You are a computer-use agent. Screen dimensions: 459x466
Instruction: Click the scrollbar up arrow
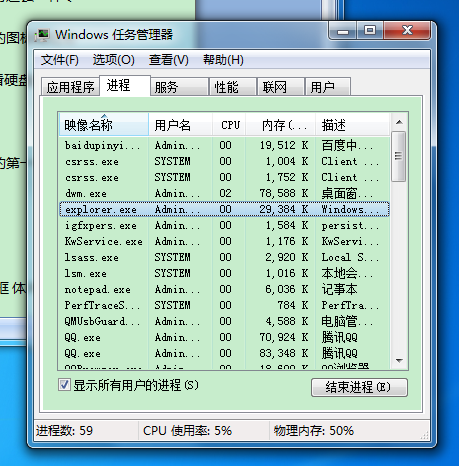click(x=399, y=122)
